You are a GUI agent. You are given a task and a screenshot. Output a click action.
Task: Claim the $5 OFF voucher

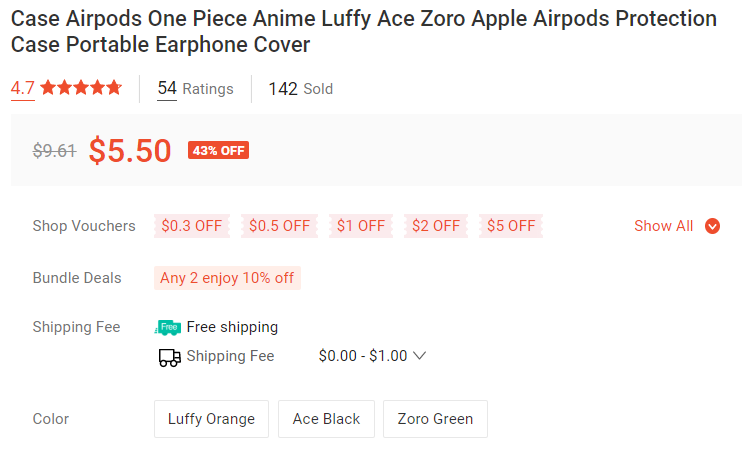[511, 226]
